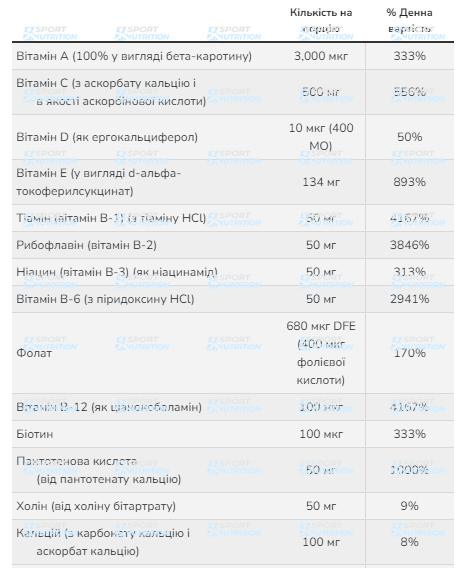Click the 333% value for Вітамін A
This screenshot has height=568, width=462.
409,56
